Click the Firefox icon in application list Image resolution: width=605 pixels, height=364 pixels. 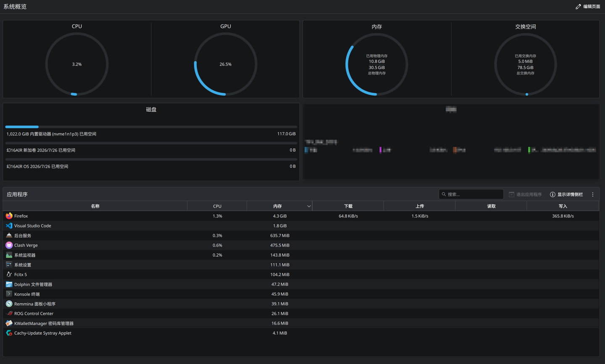[9, 216]
